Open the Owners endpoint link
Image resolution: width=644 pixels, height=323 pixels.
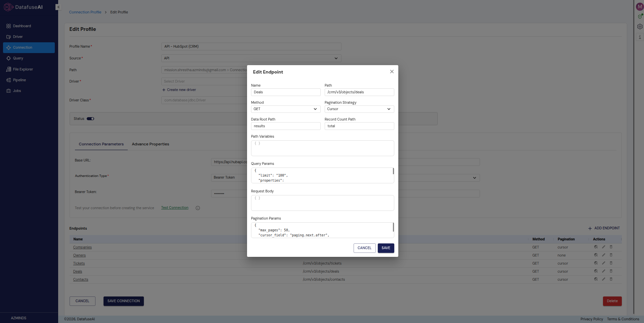pos(79,256)
